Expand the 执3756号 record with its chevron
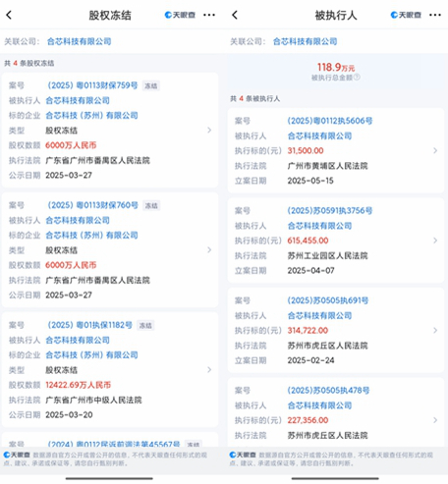The height and width of the screenshot is (484, 448). pyautogui.click(x=435, y=241)
